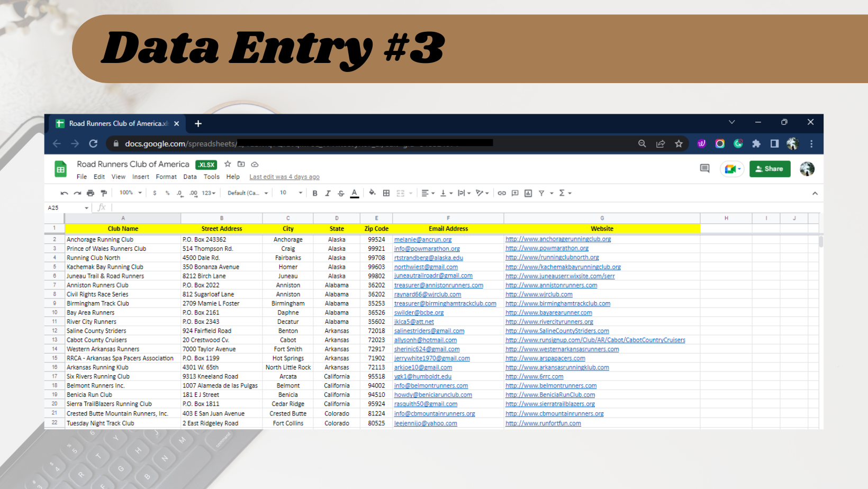Go back in Chrome
868x489 pixels.
click(57, 143)
